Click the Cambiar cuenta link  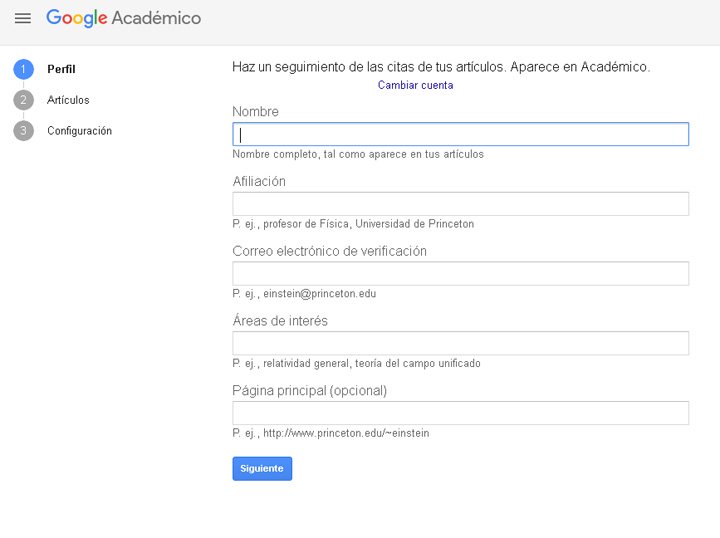[x=415, y=85]
